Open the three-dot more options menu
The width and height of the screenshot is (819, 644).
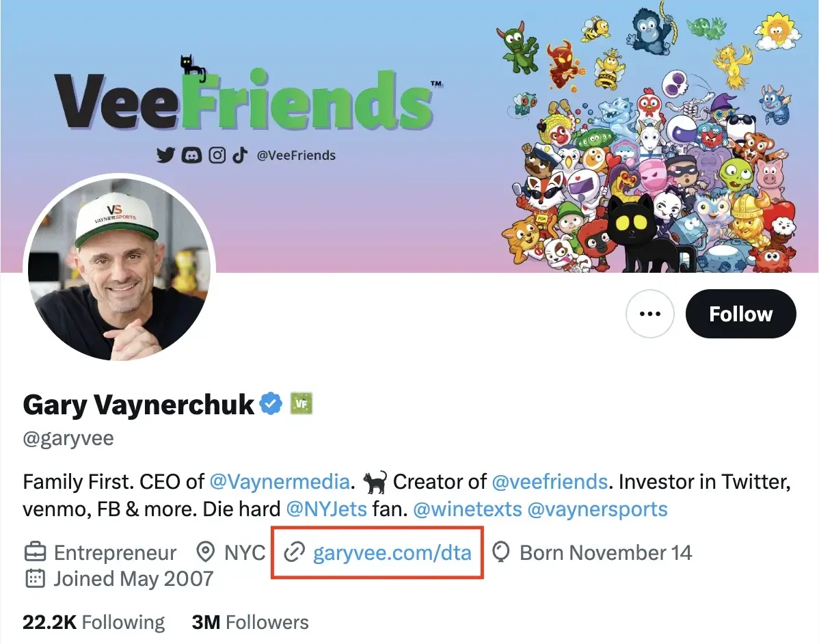[649, 314]
